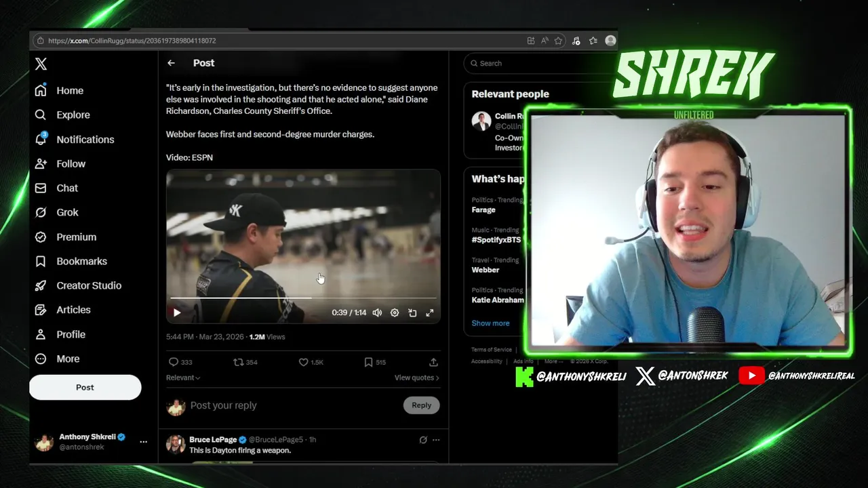Click the Read aloud icon in address bar
868x488 pixels.
545,41
